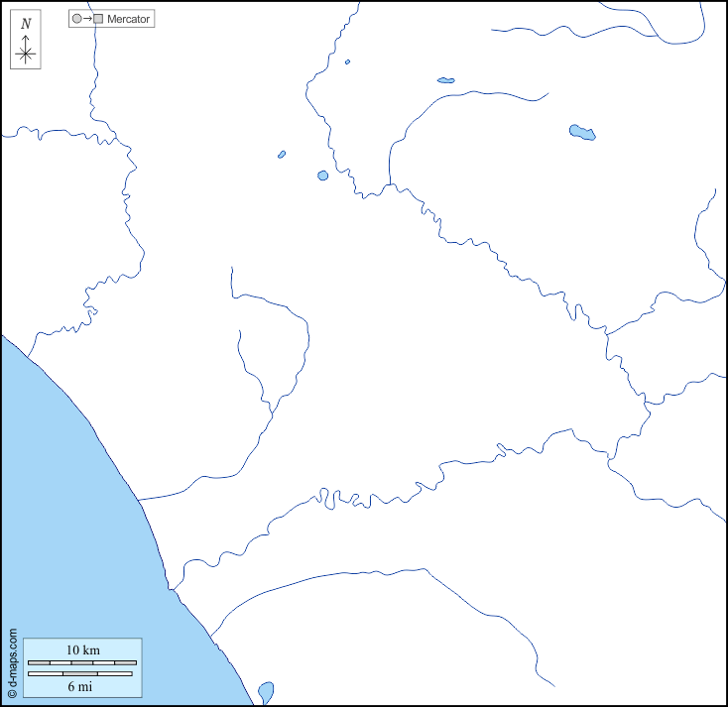This screenshot has width=728, height=707.
Task: Click the arrow between circle and square
Action: tap(87, 19)
